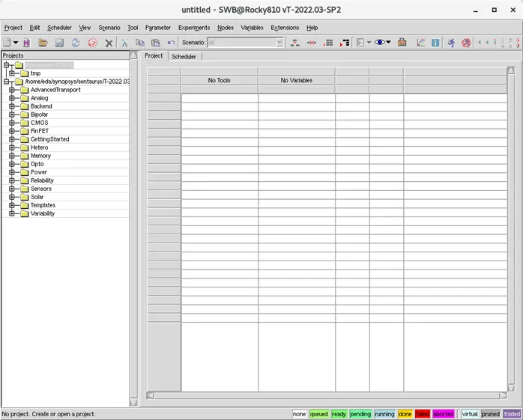Click the black X delete icon
Viewport: 523px width, 420px height.
click(x=109, y=43)
